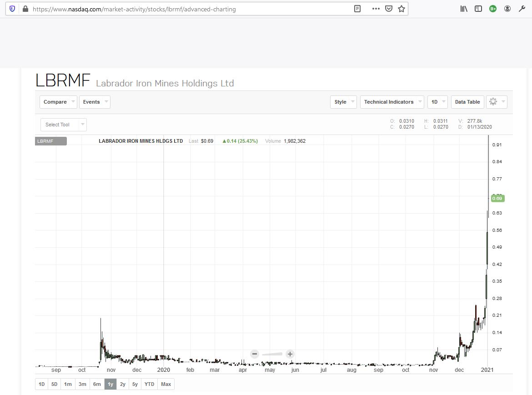Bookmark this page with star icon

(402, 9)
